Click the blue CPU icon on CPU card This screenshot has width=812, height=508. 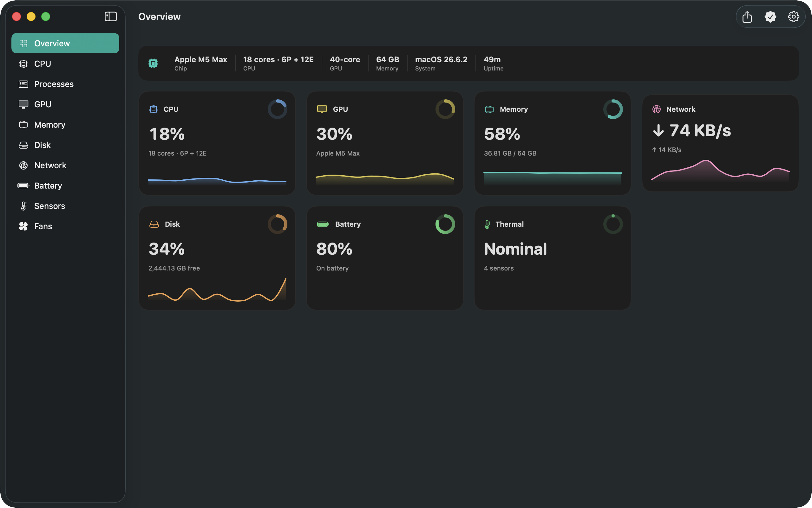(x=153, y=109)
